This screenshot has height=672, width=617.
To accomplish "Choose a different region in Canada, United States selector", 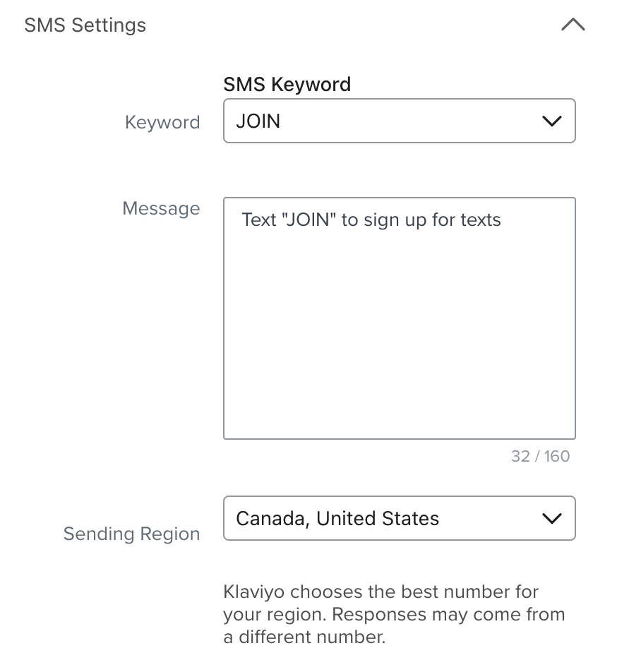I will 400,518.
